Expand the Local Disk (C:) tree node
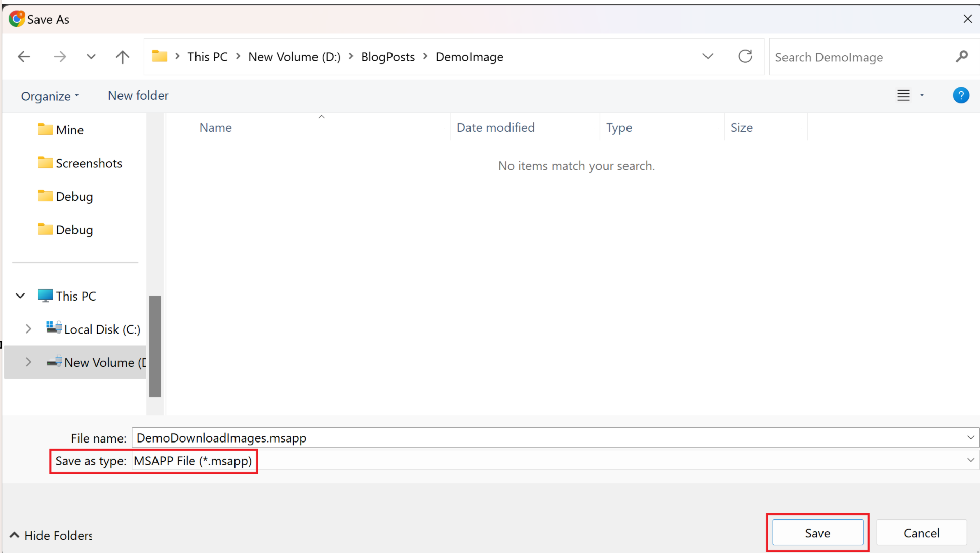Image resolution: width=980 pixels, height=553 pixels. (x=28, y=329)
